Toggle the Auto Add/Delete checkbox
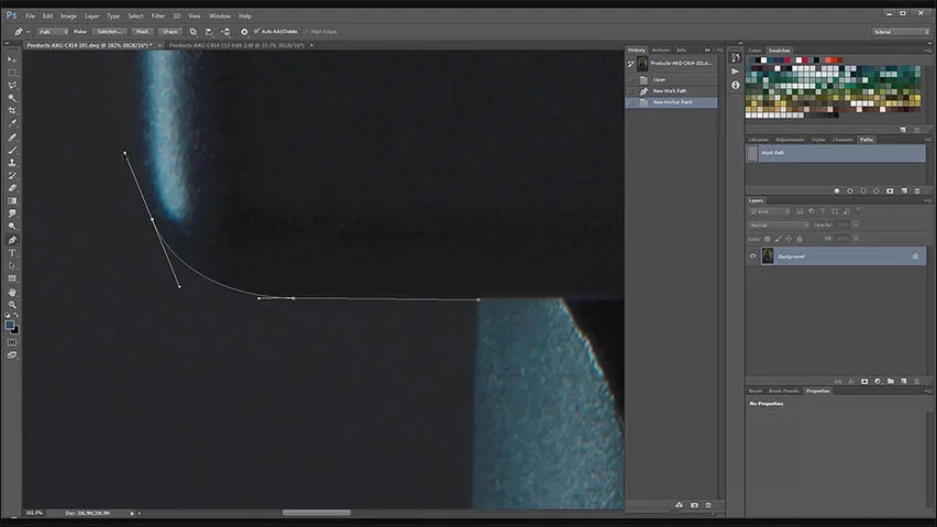 257,31
